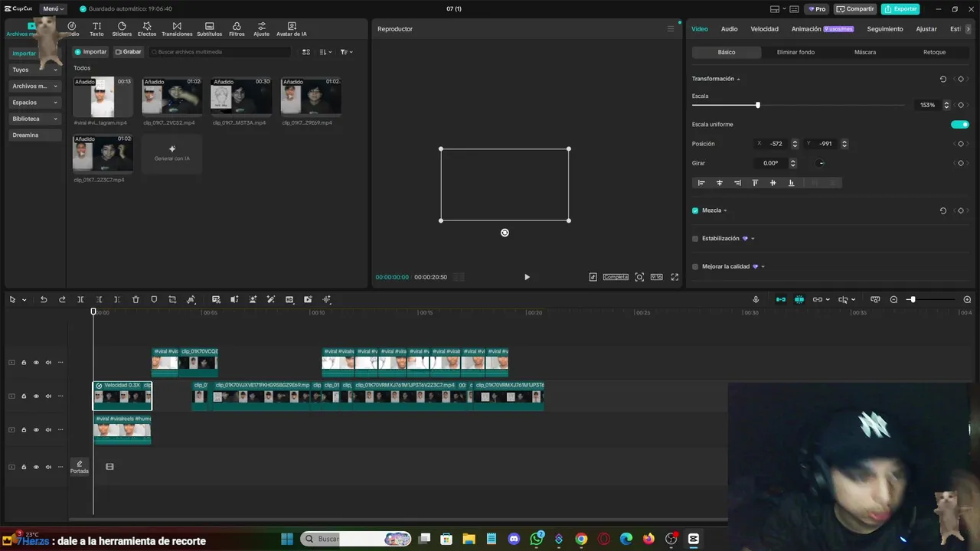Open the Efectos panel
Viewport: 980px width, 551px height.
[x=147, y=29]
